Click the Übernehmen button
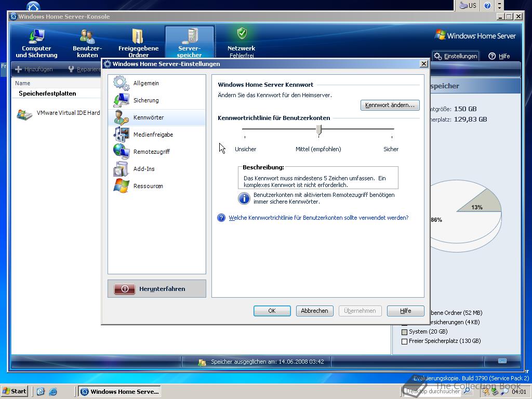The image size is (532, 399). point(360,311)
